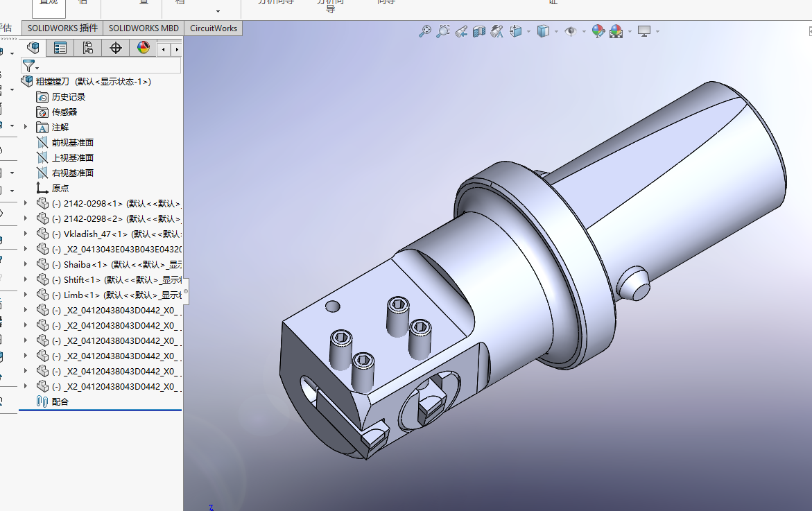Select the Limb<1> part row
812x511 pixels.
109,295
